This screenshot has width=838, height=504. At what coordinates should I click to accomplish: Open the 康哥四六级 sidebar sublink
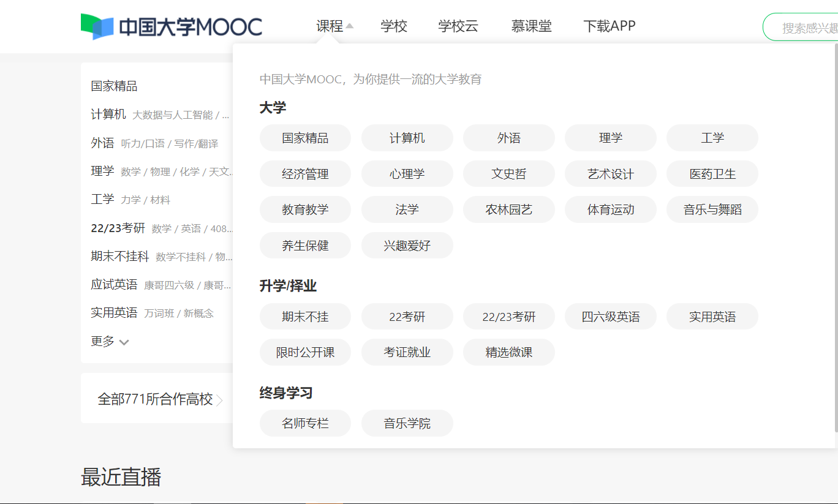pyautogui.click(x=169, y=285)
